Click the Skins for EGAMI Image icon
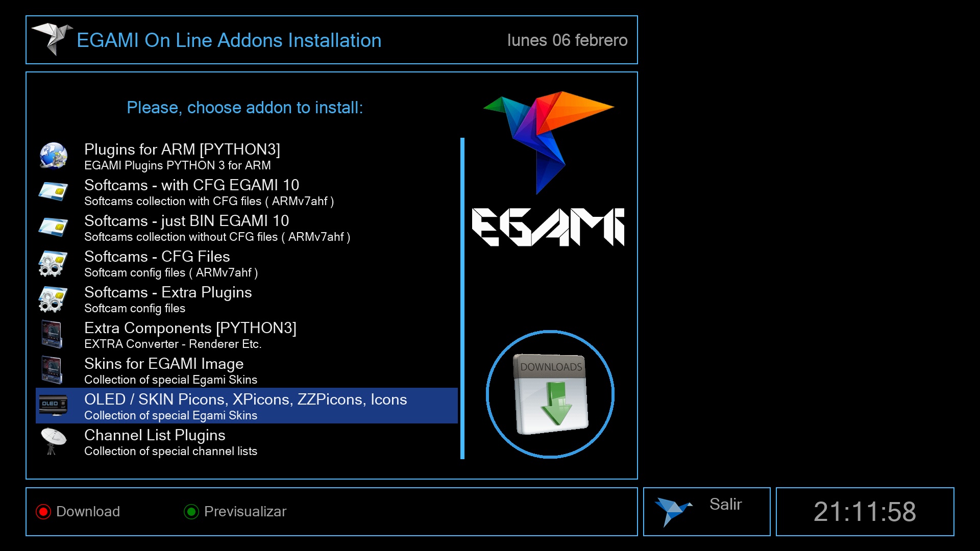The height and width of the screenshot is (551, 980). coord(52,370)
